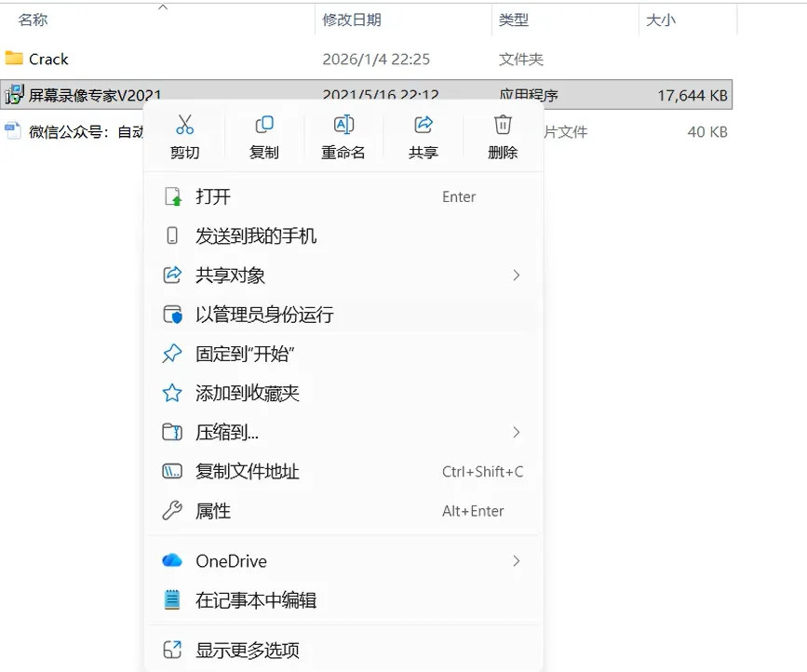Choose 以管理员身份运行 in the menu
Screen dimensions: 807x672
(343, 315)
